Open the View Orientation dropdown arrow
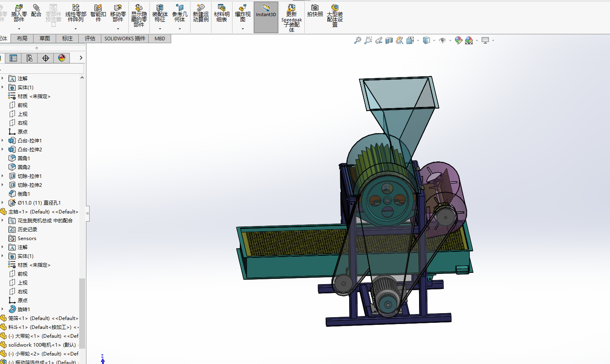610x364 pixels. [418, 40]
